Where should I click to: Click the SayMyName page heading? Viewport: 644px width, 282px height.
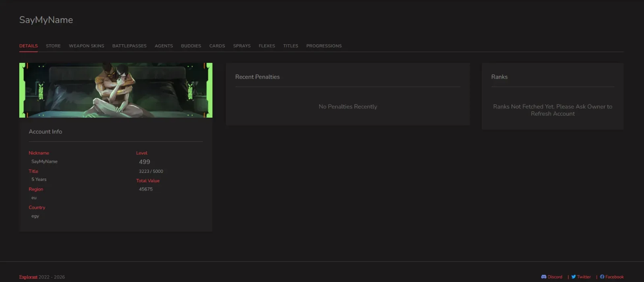pos(46,20)
